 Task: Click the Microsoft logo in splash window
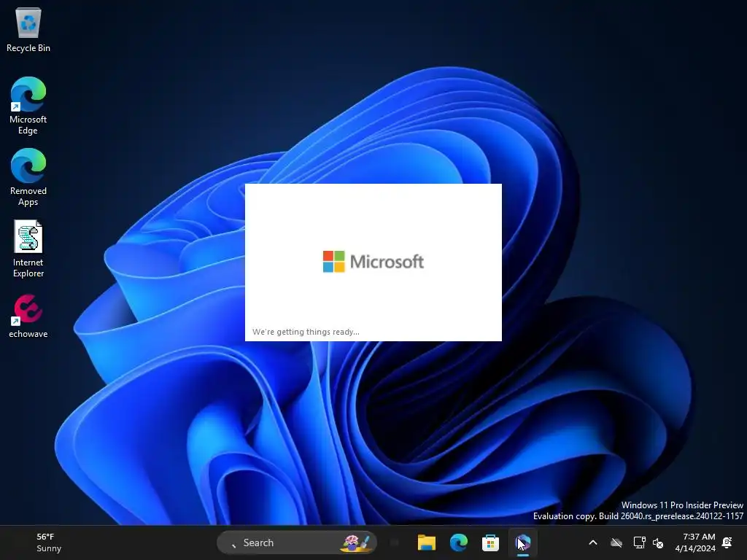pyautogui.click(x=373, y=262)
